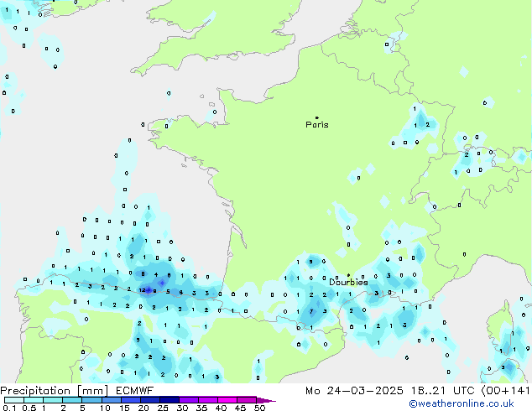Click the 'Precipitation [mm]' title text
This screenshot has height=411, width=532.
coord(55,391)
